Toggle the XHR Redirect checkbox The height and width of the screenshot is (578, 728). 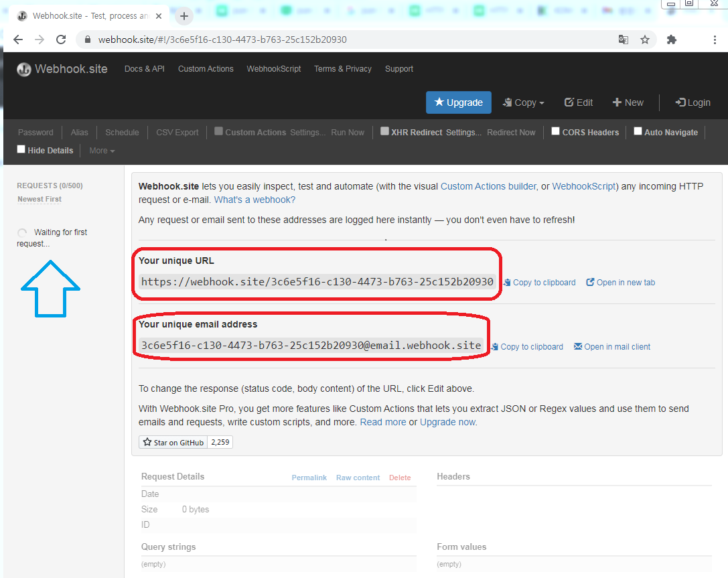[x=384, y=131]
